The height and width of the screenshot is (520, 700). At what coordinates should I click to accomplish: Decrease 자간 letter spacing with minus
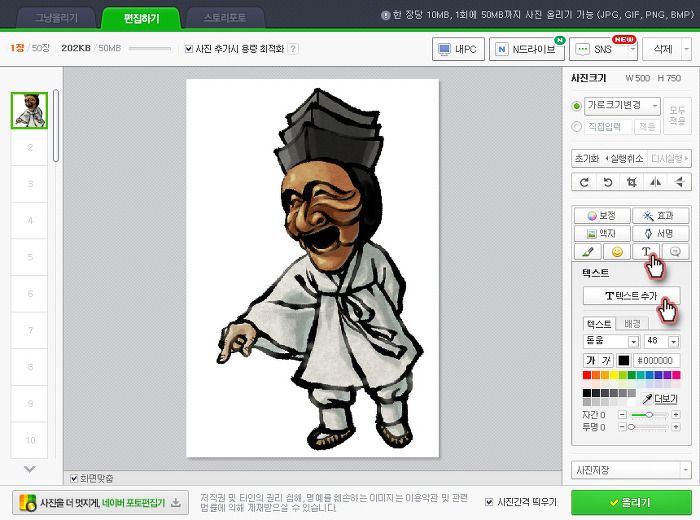pos(622,415)
